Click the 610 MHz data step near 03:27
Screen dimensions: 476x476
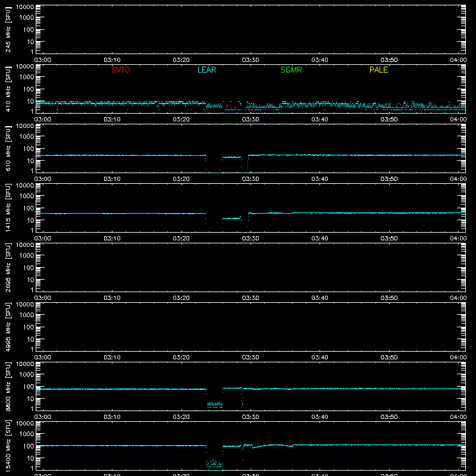[231, 157]
